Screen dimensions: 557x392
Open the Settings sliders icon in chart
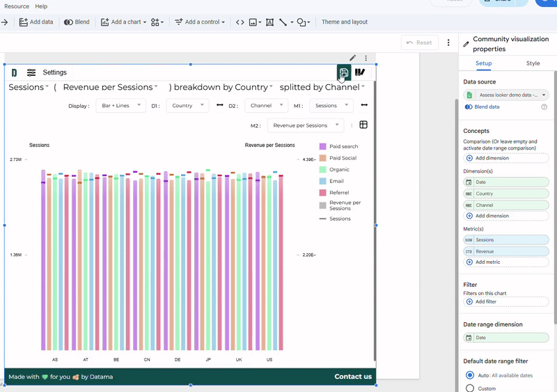(x=31, y=72)
